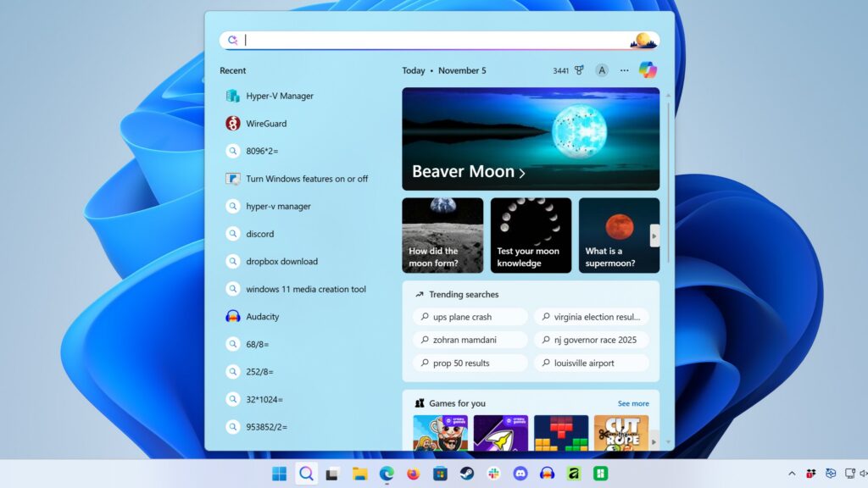Image resolution: width=868 pixels, height=488 pixels.
Task: Click the See more games link
Action: [x=633, y=403]
